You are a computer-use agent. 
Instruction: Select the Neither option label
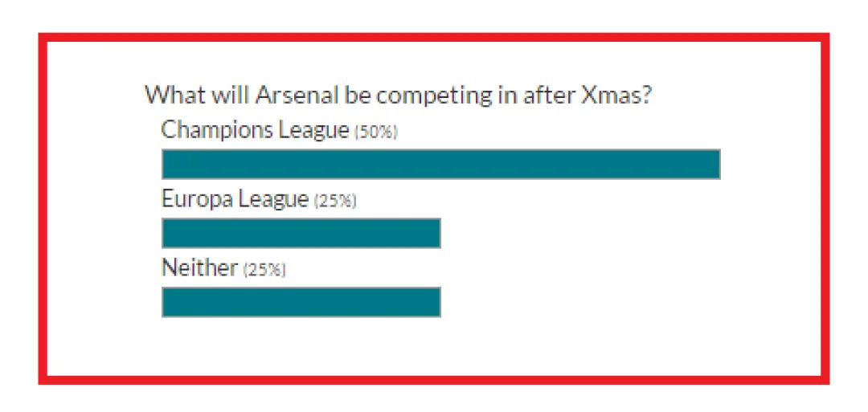(199, 267)
